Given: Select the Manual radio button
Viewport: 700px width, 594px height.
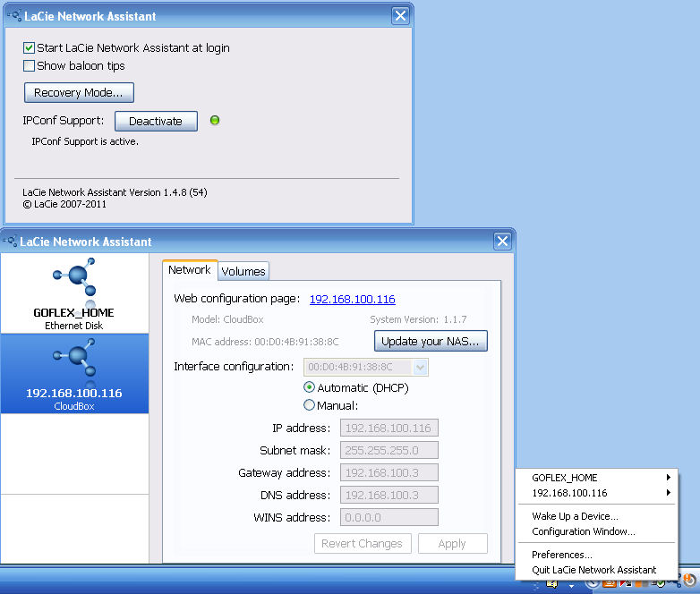Looking at the screenshot, I should pos(309,405).
